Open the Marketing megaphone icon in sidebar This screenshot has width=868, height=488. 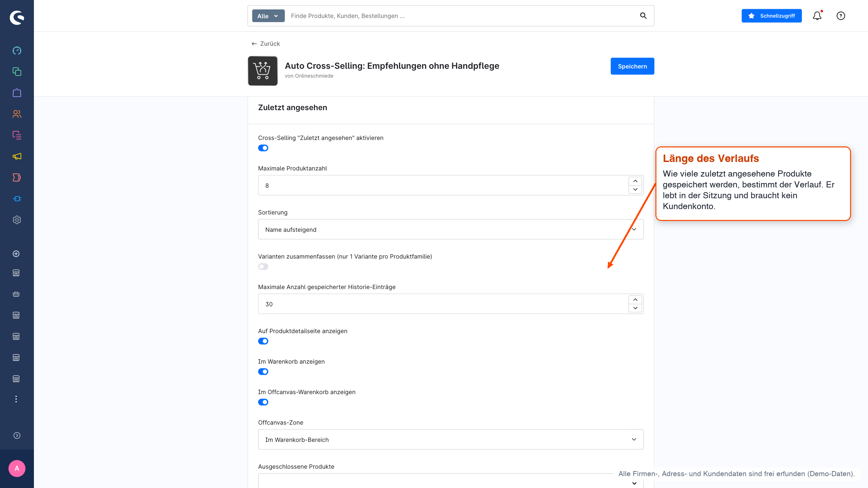pos(17,156)
